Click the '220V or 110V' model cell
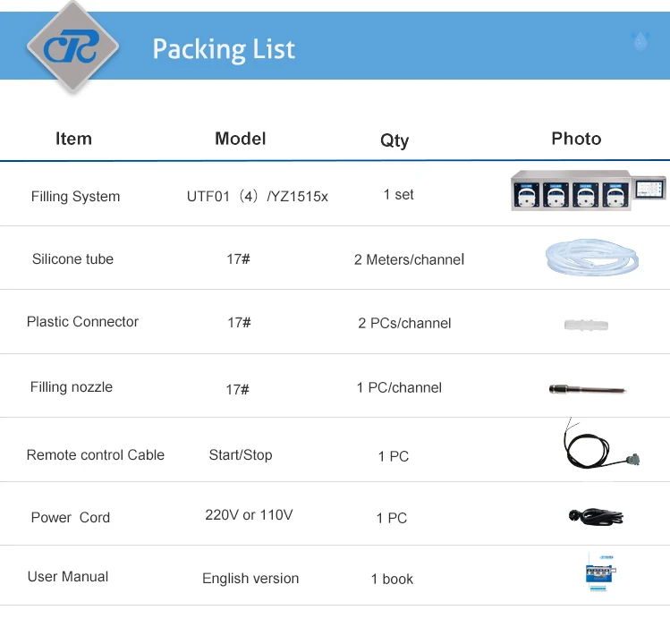Viewport: 670px width, 644px height. coord(249,515)
